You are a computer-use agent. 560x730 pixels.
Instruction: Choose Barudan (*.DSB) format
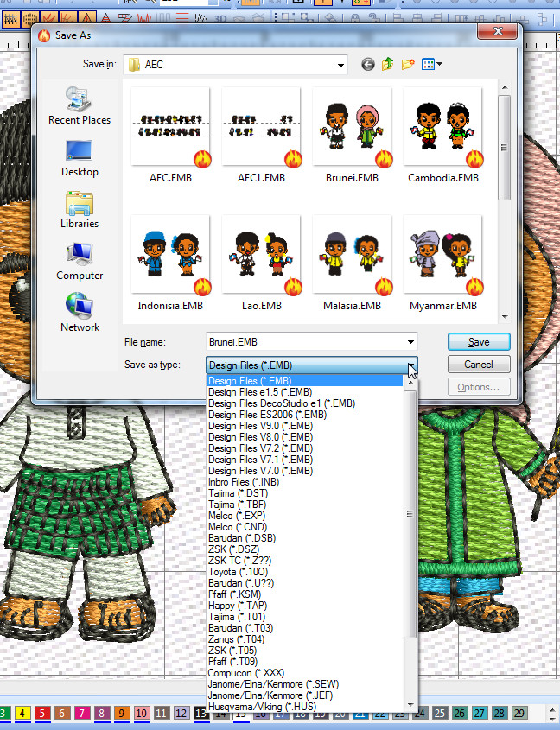coord(305,537)
